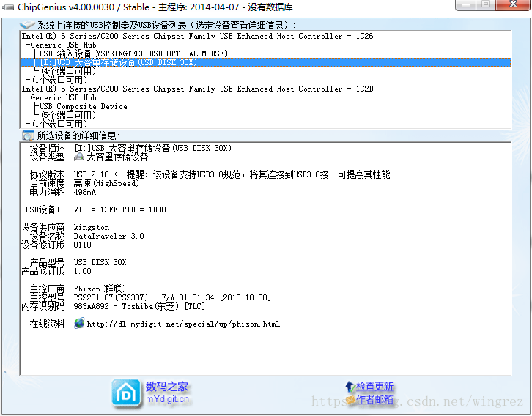Click the 大容量存储设备 device type text
This screenshot has height=416, width=532.
(x=117, y=157)
